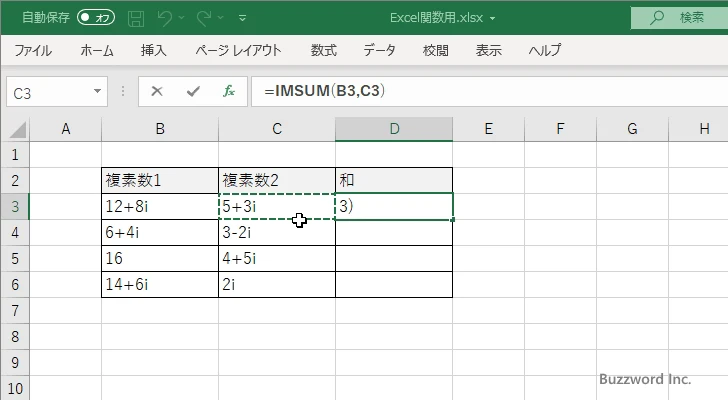The width and height of the screenshot is (728, 400).
Task: Open the ヘルプ tab
Action: [x=545, y=50]
